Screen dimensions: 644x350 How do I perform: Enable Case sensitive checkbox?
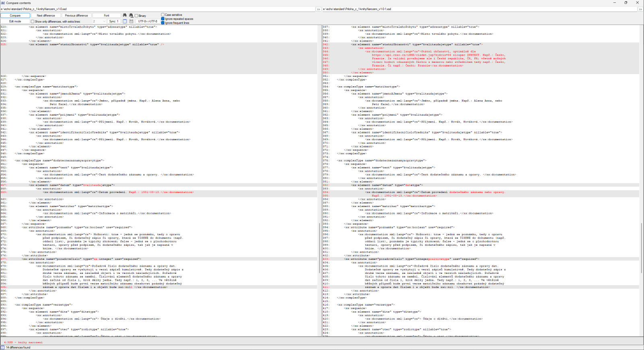click(x=163, y=15)
